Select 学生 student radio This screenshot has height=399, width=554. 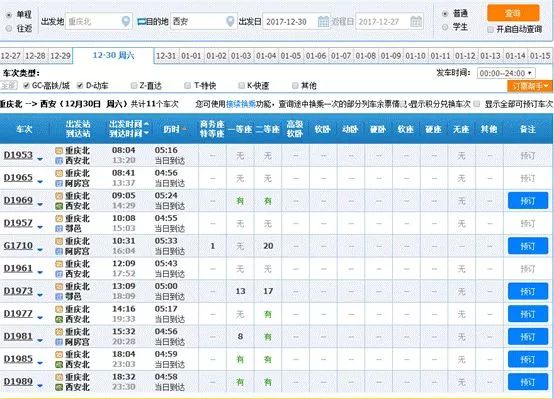[445, 27]
